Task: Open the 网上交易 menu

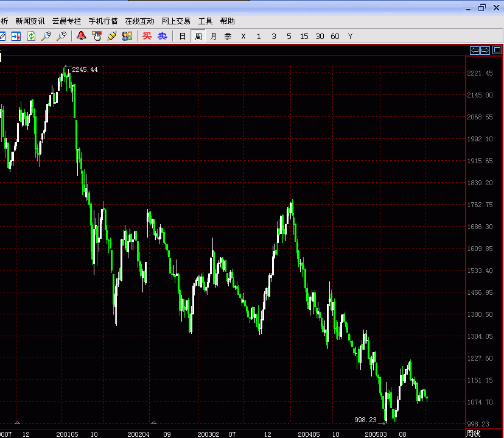Action: [176, 21]
